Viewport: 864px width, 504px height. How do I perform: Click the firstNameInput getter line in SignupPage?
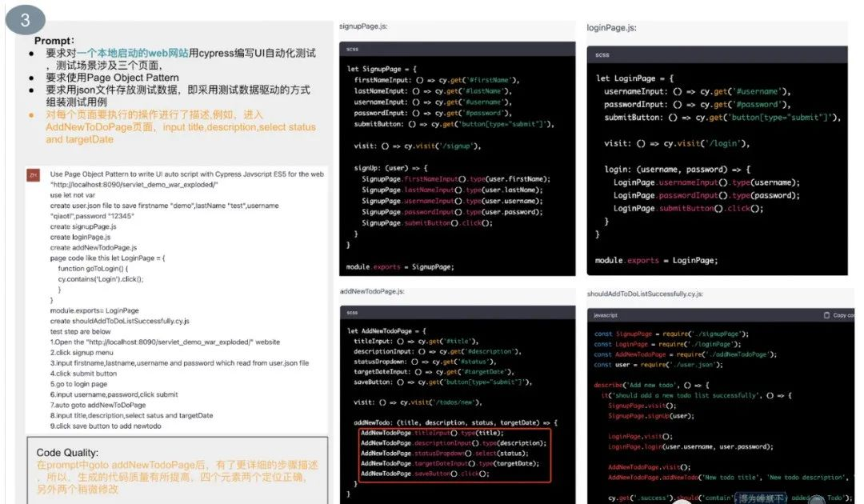pos(437,80)
